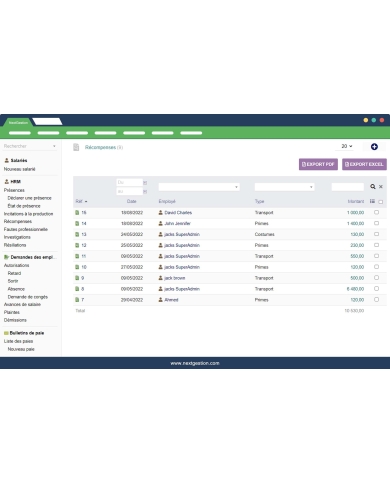Click the employee name David Charles

click(178, 213)
